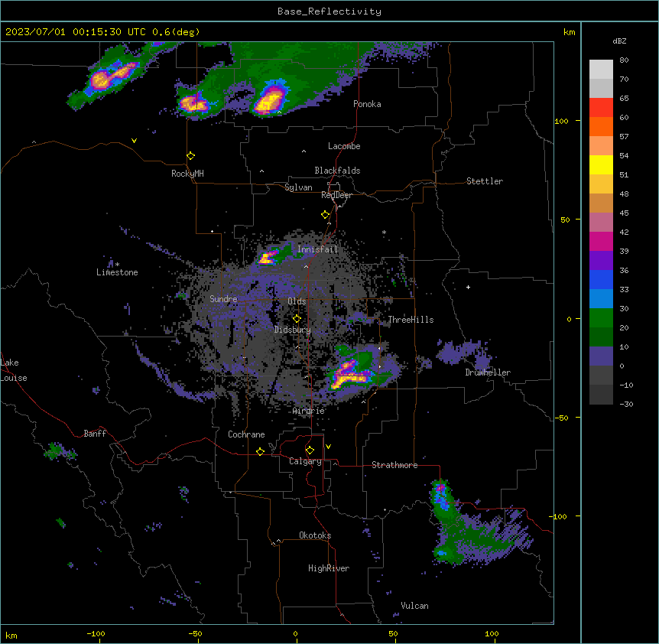Select the Strathmore label
The height and width of the screenshot is (644, 659).
pos(394,465)
